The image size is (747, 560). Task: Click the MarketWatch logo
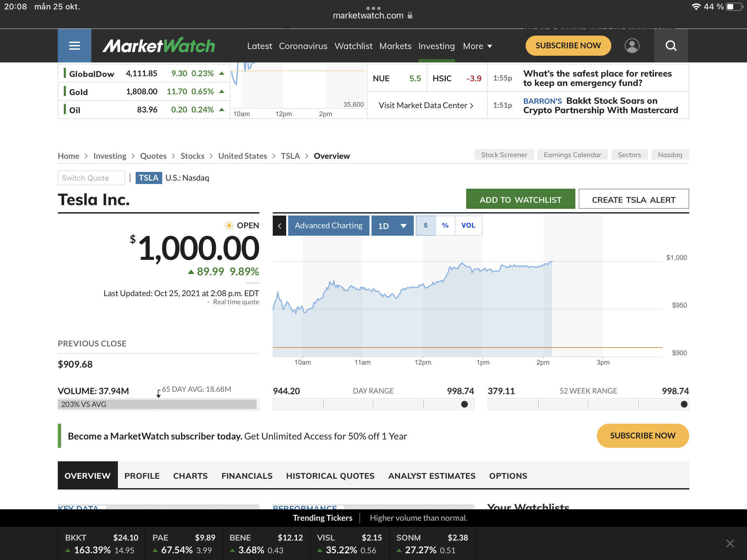[x=159, y=46]
